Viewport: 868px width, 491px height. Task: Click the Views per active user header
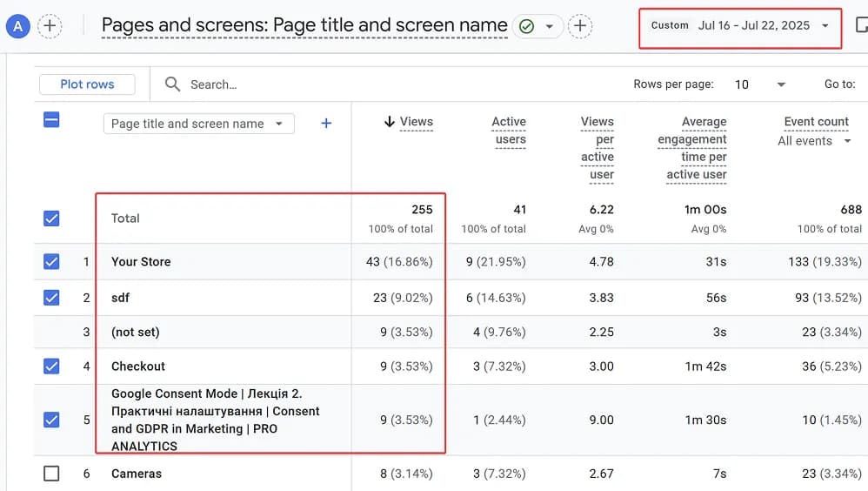click(598, 147)
